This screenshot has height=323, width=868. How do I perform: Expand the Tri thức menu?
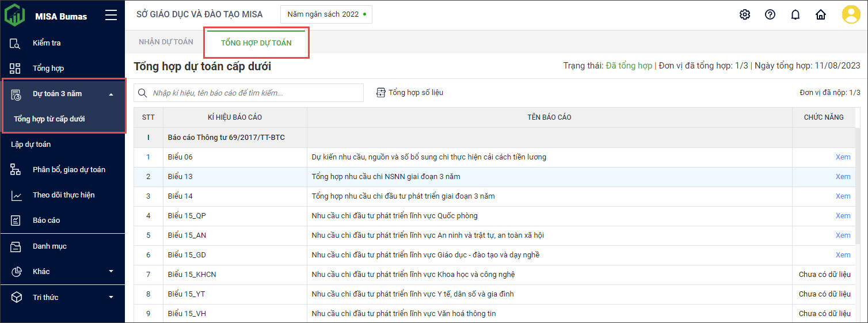111,298
